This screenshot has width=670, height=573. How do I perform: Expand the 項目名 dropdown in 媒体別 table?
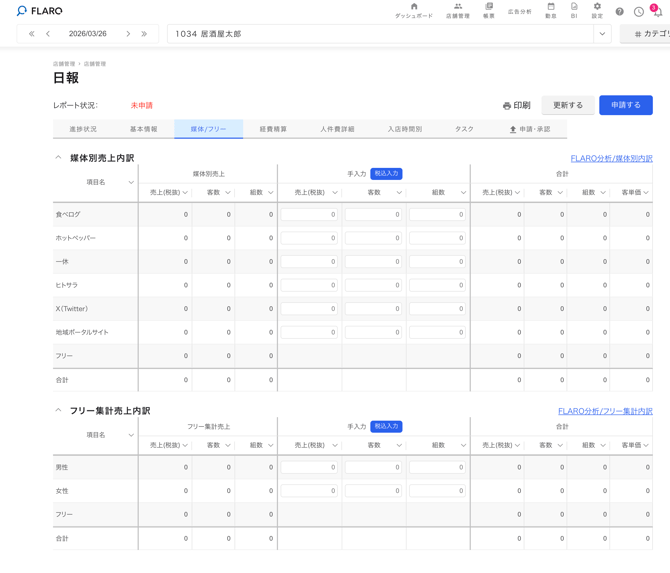pos(131,183)
